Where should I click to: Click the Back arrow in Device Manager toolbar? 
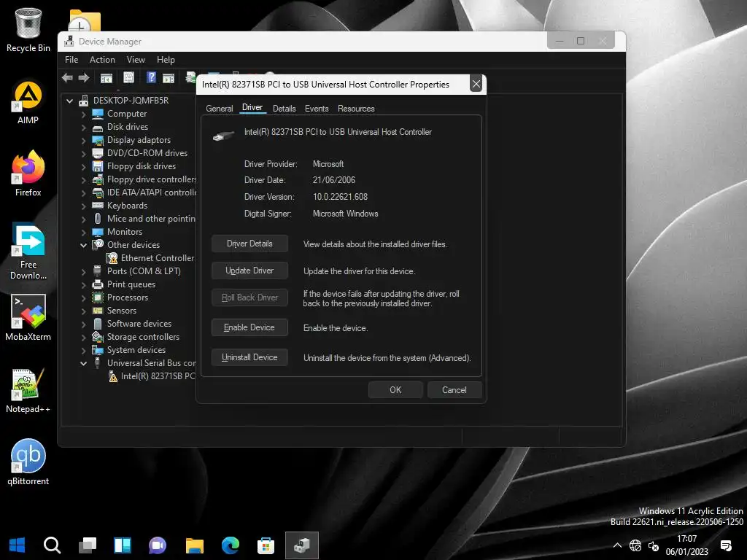67,77
